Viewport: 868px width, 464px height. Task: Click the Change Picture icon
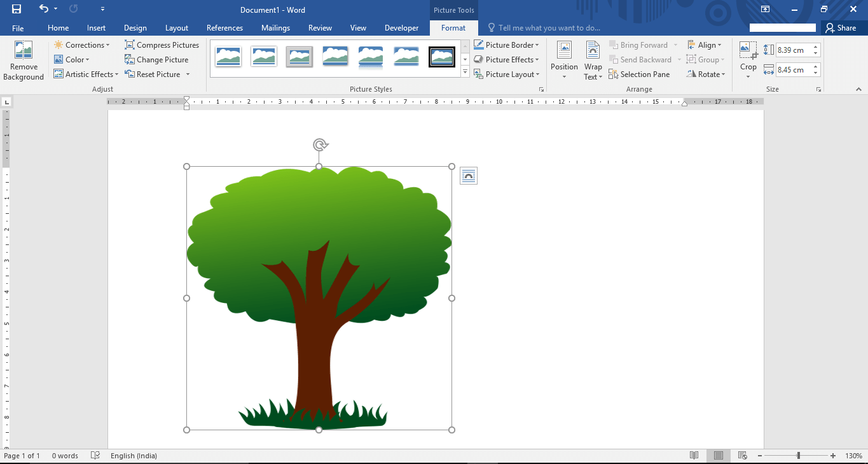click(130, 60)
